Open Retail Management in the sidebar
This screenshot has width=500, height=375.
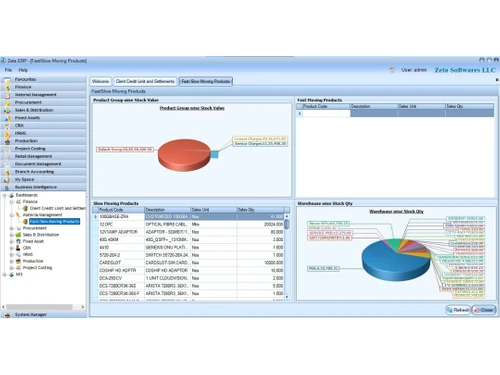coord(43,156)
